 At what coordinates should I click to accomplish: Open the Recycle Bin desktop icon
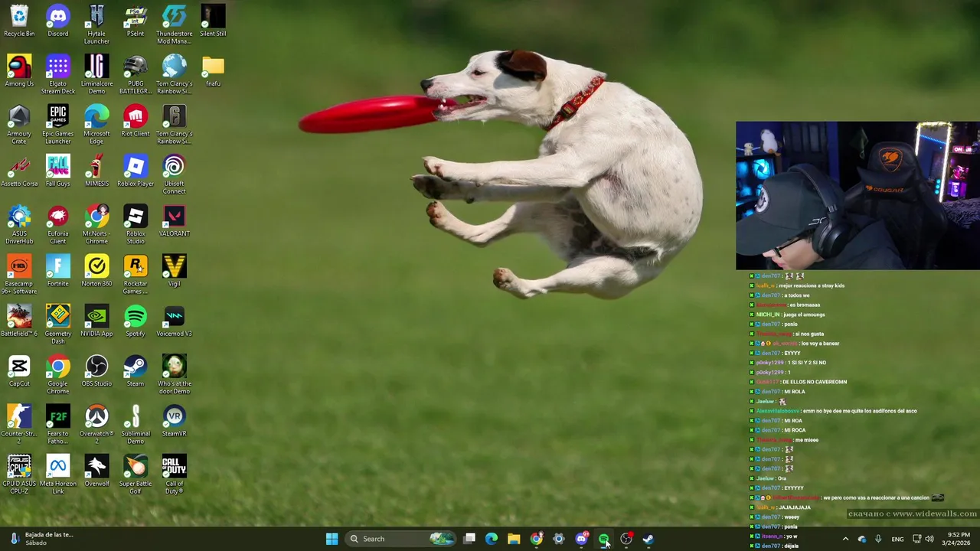coord(19,21)
